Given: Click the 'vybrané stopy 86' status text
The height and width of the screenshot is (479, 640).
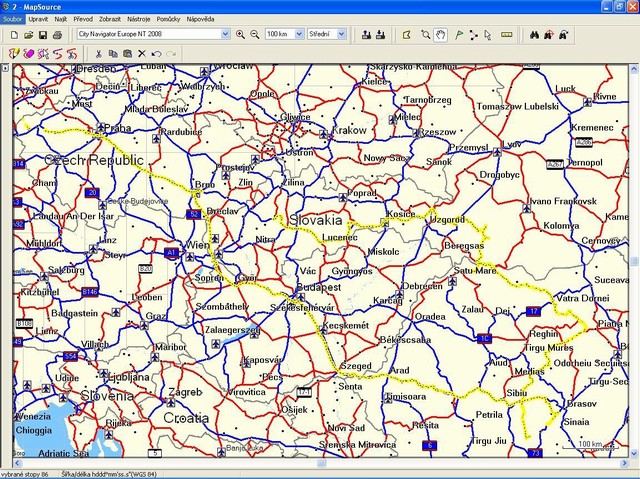Looking at the screenshot, I should [24, 474].
